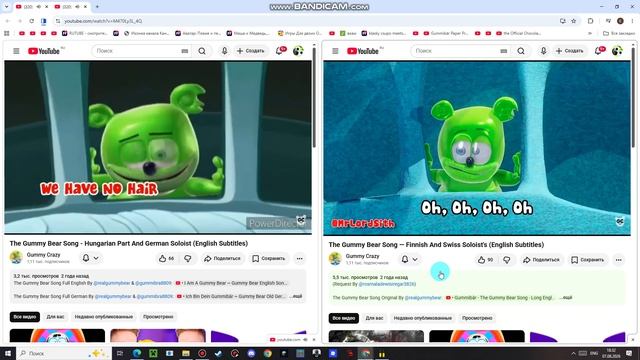The width and height of the screenshot is (640, 360).
Task: Click 'Сохранить' under Finnish And Swiss video
Action: tap(587, 260)
